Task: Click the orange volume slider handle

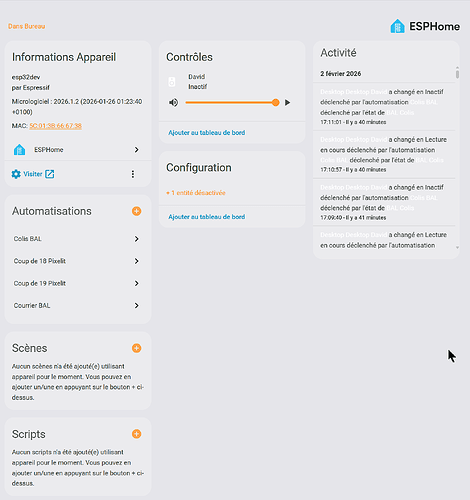Action: pyautogui.click(x=275, y=103)
